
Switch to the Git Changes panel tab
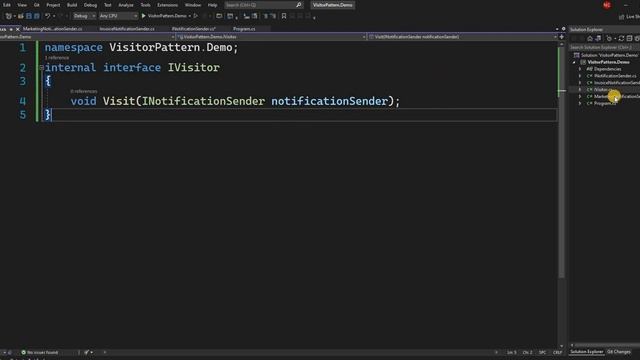pos(619,352)
